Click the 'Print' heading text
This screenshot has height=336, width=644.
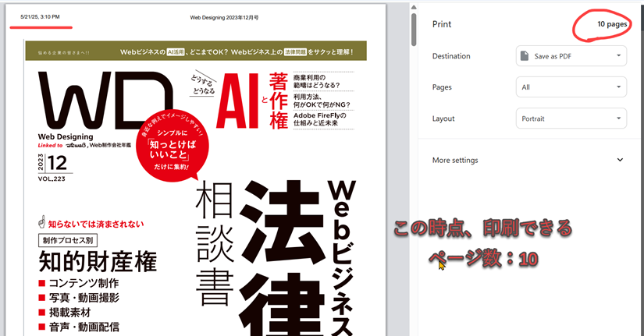click(442, 24)
